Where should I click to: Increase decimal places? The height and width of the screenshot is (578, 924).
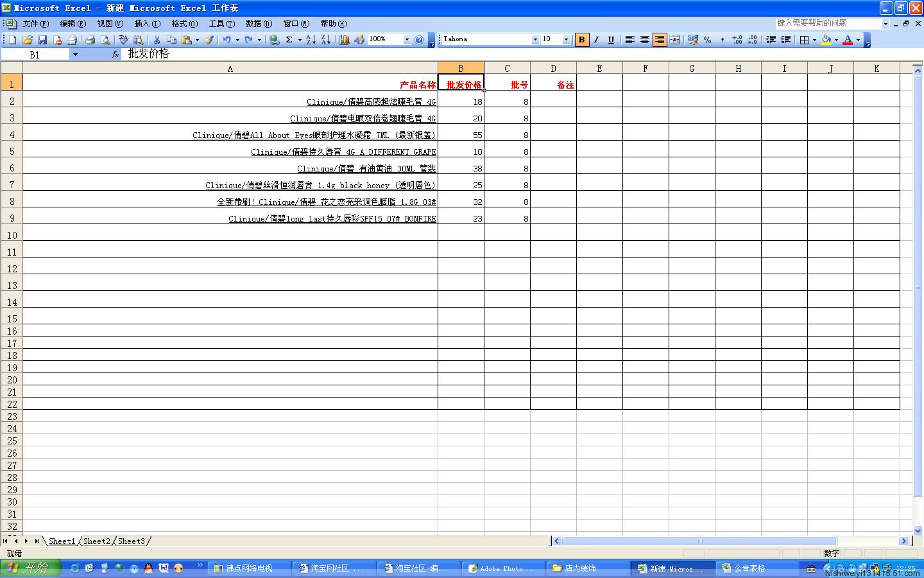737,40
